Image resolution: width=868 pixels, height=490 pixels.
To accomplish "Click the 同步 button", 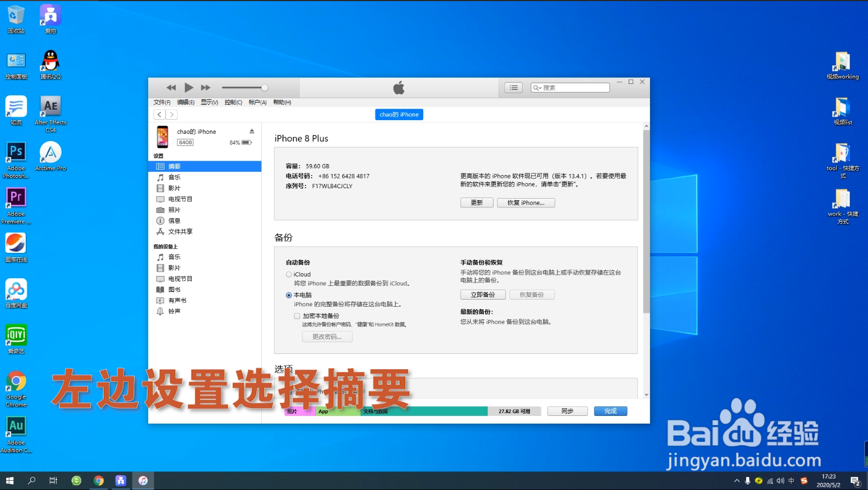I will [x=568, y=411].
